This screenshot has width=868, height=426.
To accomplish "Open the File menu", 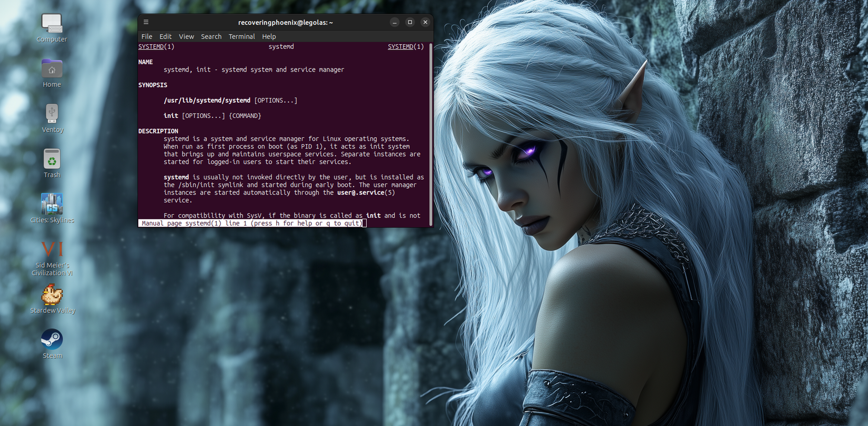I will tap(147, 36).
